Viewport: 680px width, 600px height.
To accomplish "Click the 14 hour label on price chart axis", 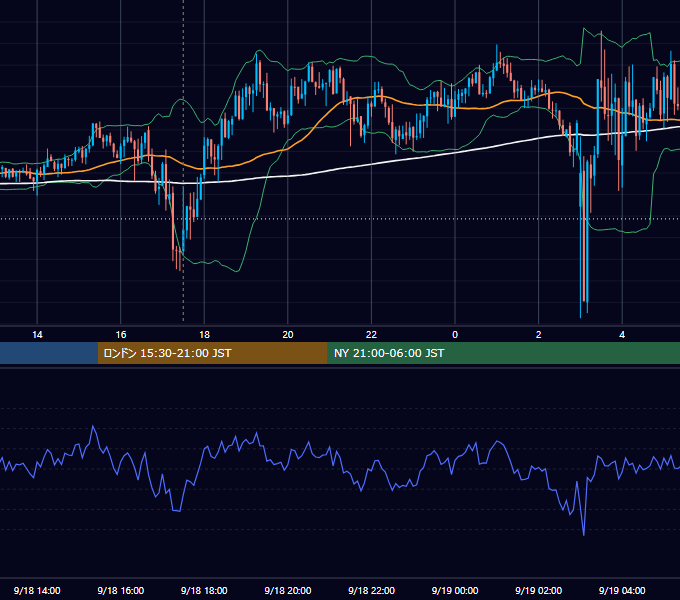I will pyautogui.click(x=37, y=335).
